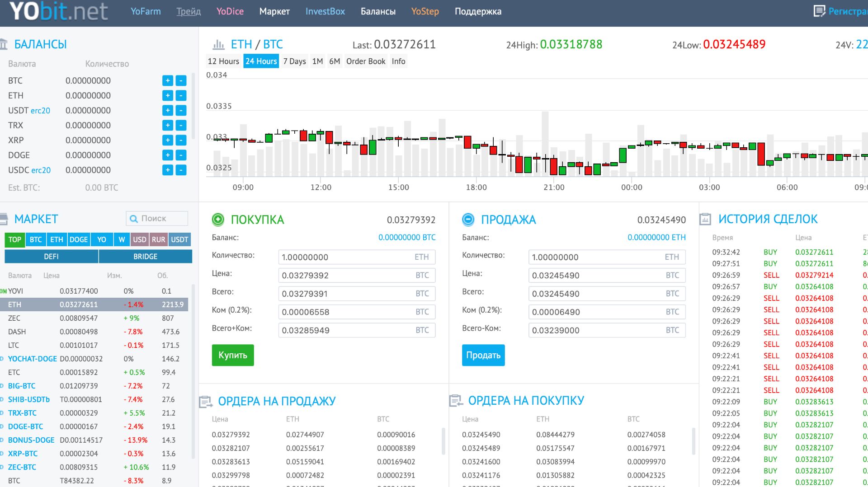The width and height of the screenshot is (868, 487).
Task: Click the plus button for USDC erc20 balance
Action: (x=168, y=170)
